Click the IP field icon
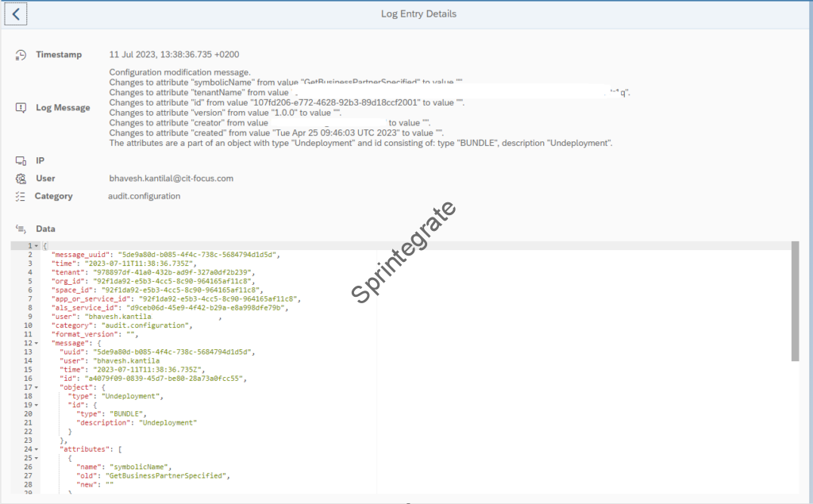Screen dimensions: 813x504 21,161
